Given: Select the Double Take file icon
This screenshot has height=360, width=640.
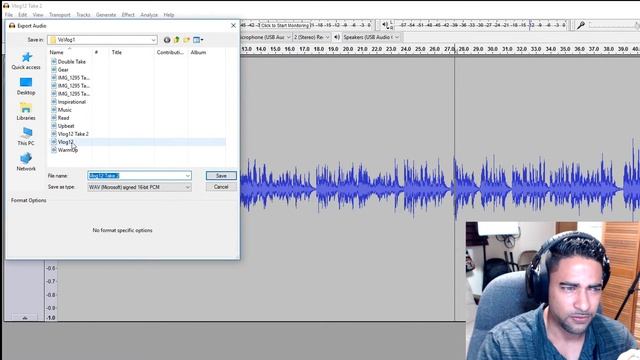Looking at the screenshot, I should coord(54,62).
